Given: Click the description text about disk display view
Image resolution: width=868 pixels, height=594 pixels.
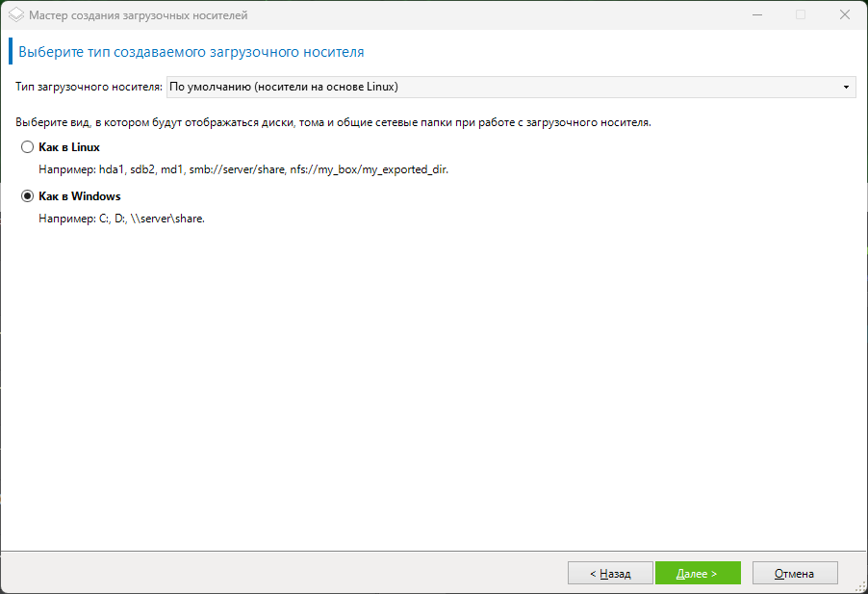Looking at the screenshot, I should (333, 123).
